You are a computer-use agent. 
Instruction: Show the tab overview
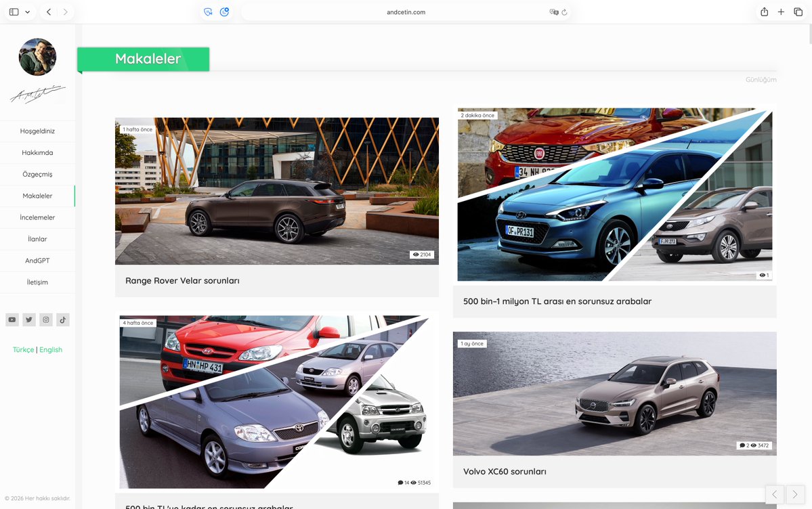pos(798,12)
